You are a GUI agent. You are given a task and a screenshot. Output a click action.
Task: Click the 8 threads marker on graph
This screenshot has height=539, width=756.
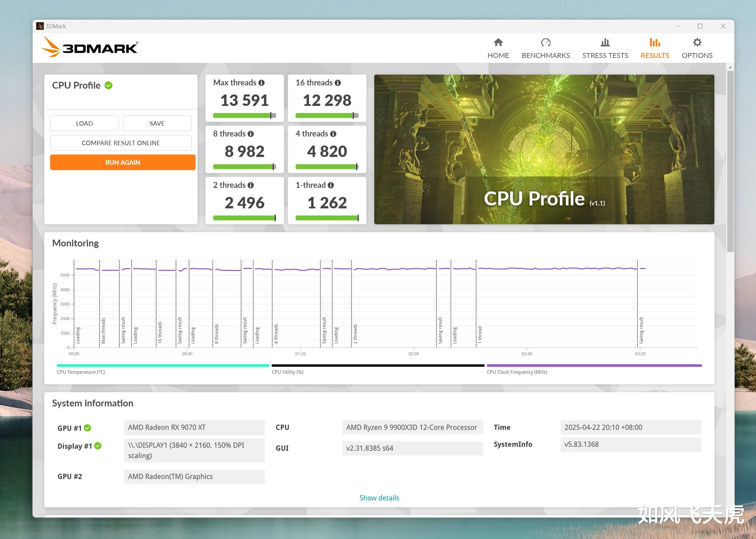[x=216, y=334]
